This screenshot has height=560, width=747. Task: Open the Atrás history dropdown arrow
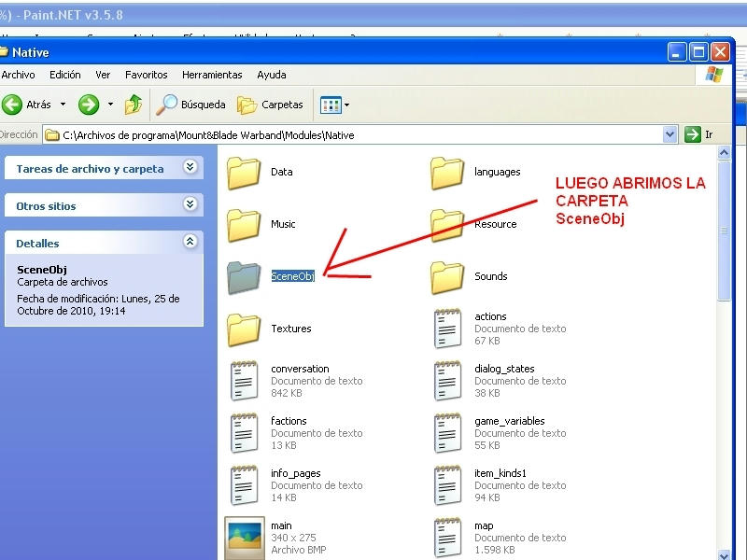(63, 105)
